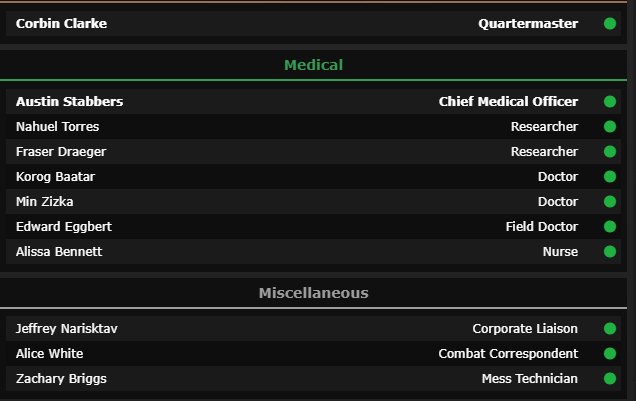The height and width of the screenshot is (401, 636).
Task: Click the Quartermaster rank label
Action: pos(528,24)
